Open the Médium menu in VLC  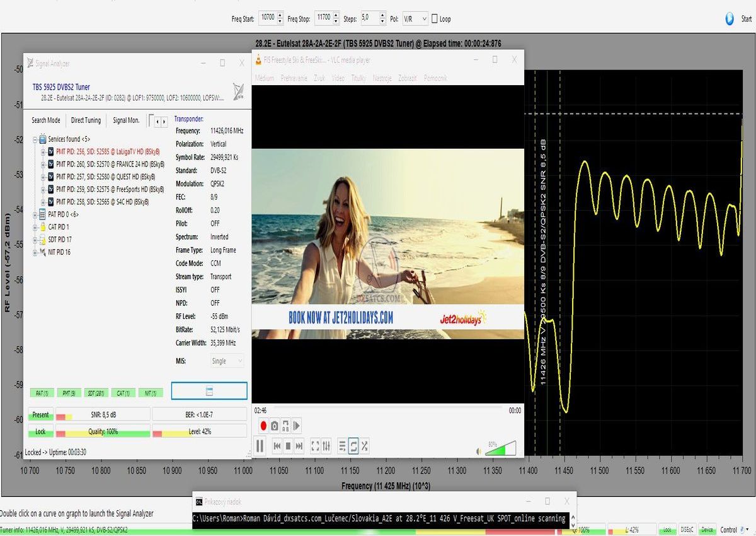pos(265,78)
